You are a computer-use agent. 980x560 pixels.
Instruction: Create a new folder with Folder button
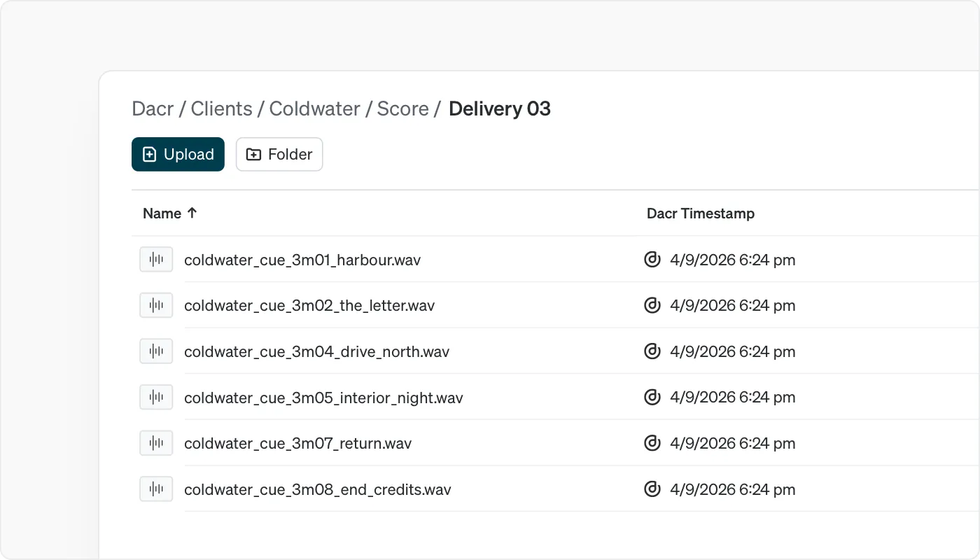(x=279, y=154)
